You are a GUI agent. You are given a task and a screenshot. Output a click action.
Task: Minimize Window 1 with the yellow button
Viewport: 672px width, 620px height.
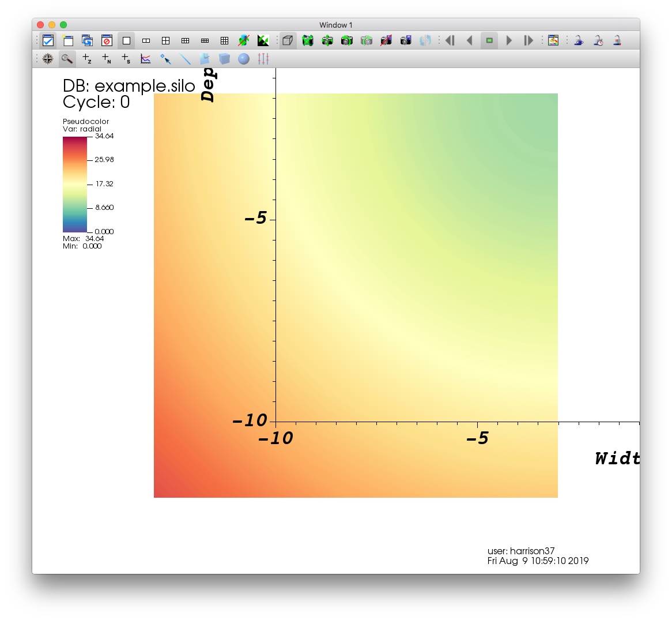(52, 25)
